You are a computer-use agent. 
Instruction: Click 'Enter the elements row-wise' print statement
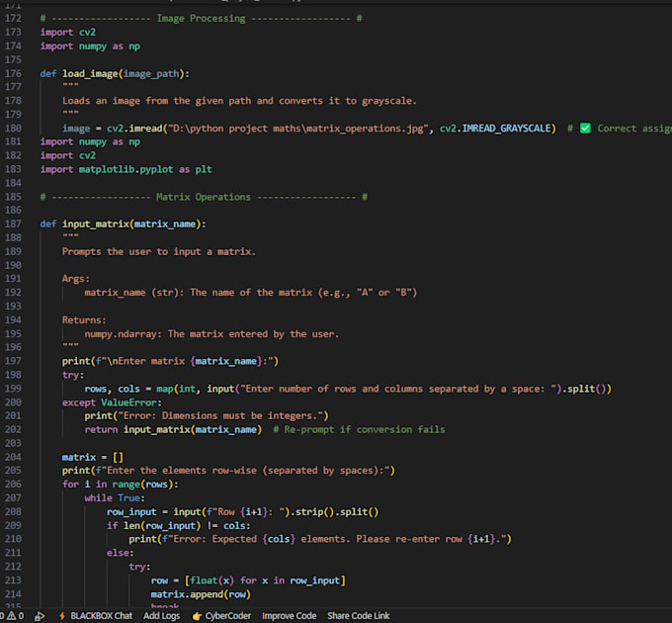coord(228,471)
